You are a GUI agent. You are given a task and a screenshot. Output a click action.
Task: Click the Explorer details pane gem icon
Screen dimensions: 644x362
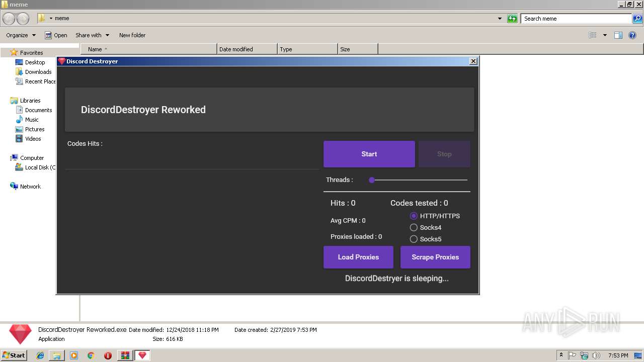click(20, 334)
